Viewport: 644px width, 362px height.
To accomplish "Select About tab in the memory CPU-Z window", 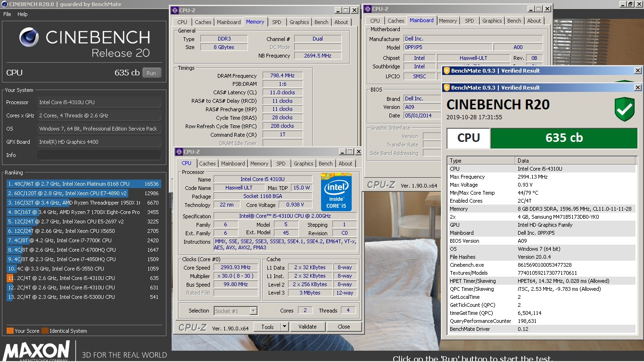I will [x=341, y=22].
